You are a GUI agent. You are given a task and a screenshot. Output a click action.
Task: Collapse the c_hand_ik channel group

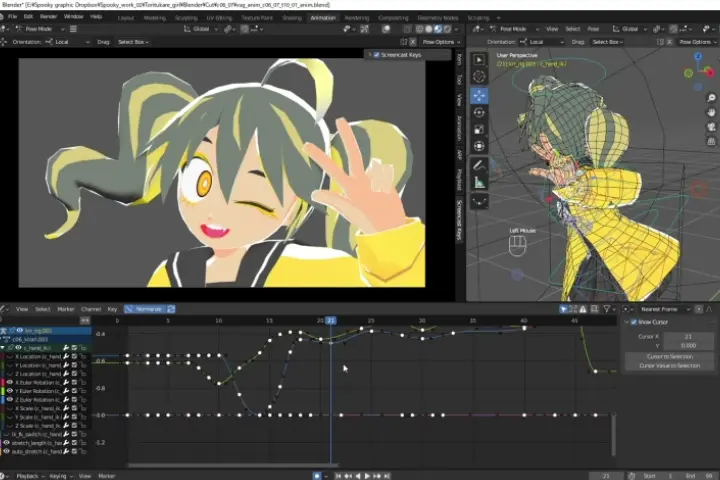pyautogui.click(x=3, y=348)
